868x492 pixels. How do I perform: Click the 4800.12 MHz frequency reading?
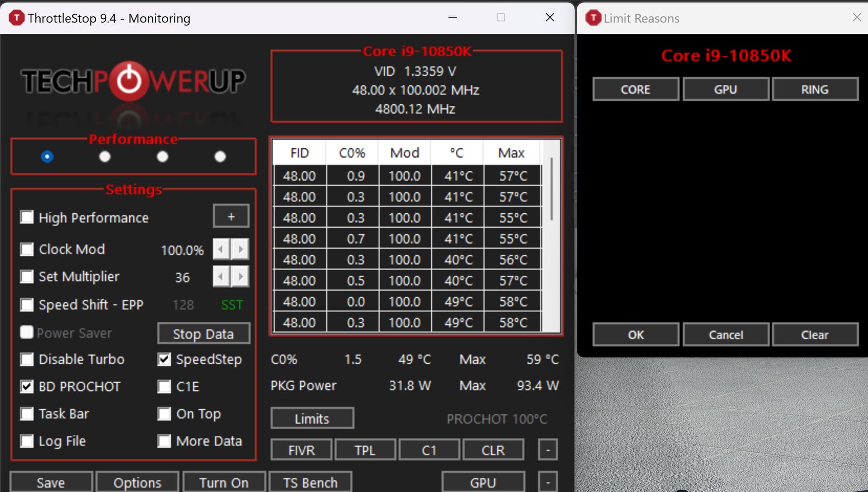tap(415, 109)
